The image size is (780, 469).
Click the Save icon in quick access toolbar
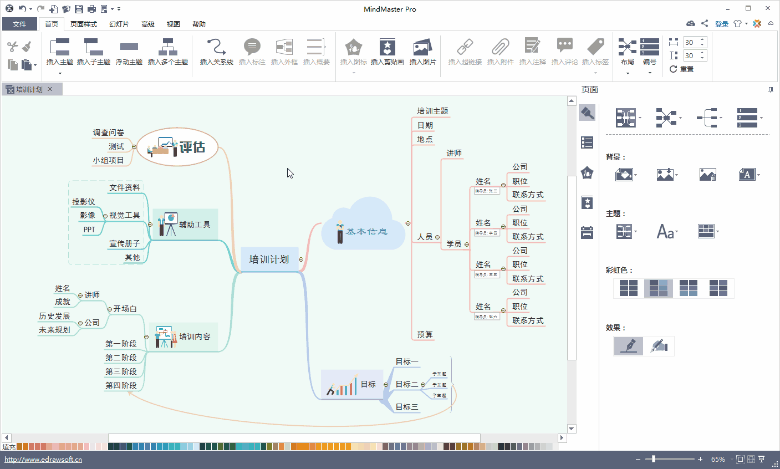tap(79, 9)
